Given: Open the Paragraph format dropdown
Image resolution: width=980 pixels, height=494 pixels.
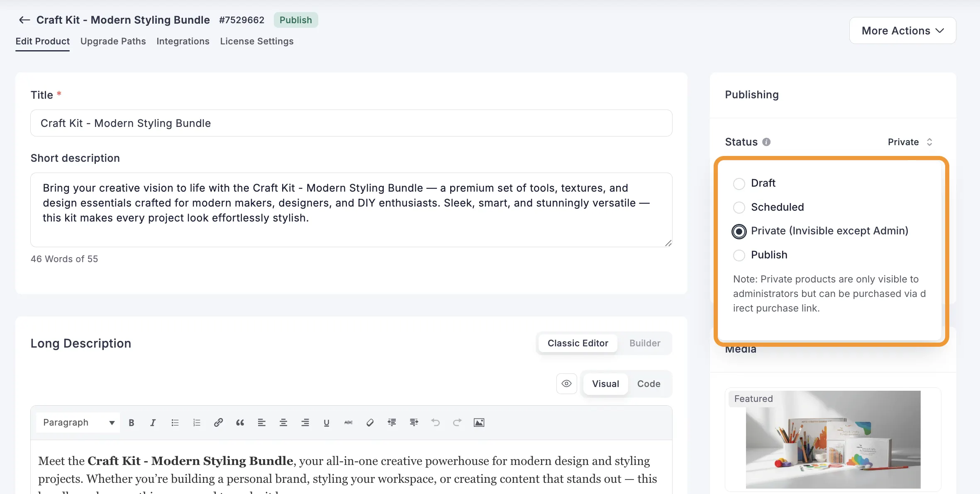Looking at the screenshot, I should (x=78, y=423).
